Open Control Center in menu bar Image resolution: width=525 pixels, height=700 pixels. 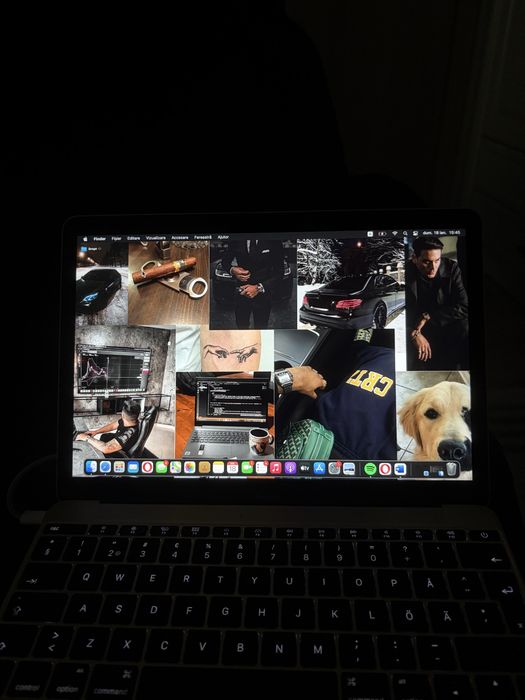coord(416,233)
